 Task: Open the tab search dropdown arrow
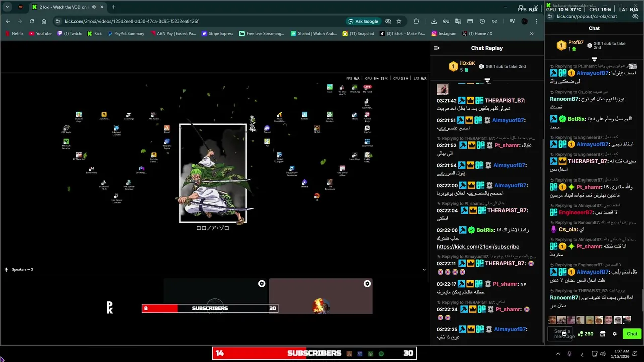[7, 7]
